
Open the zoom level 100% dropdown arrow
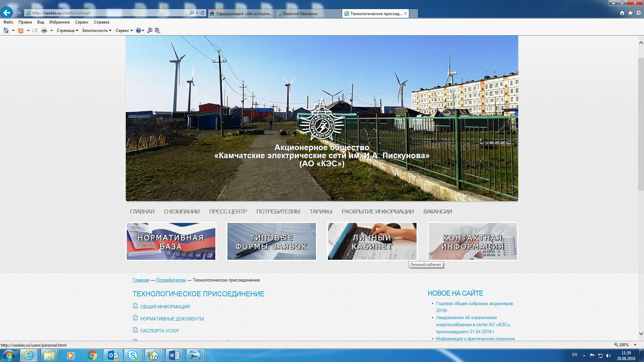[x=635, y=345]
